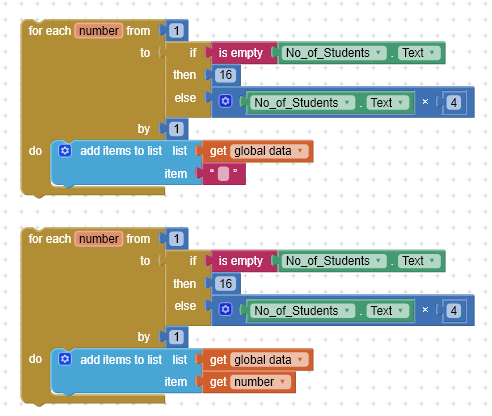Image resolution: width=492 pixels, height=416 pixels.
Task: Open No_of_Students dropdown in bottom else block
Action: point(303,311)
